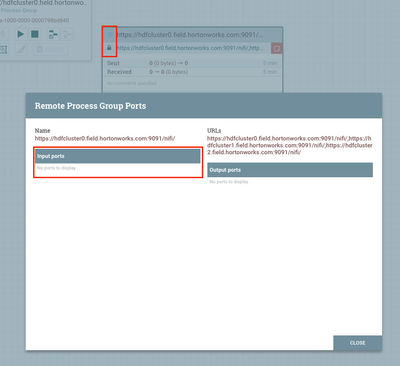Click the 'No comments specified' text
Viewport: 400px width, 366px height.
(132, 83)
